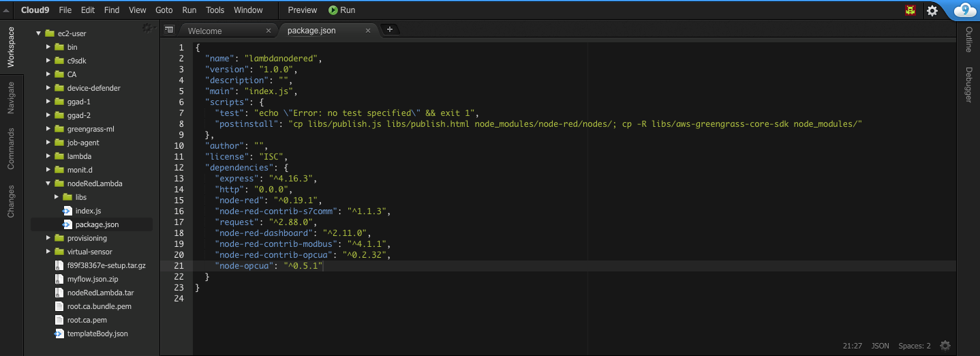Open the Outline panel on the right
The height and width of the screenshot is (356, 980).
968,40
